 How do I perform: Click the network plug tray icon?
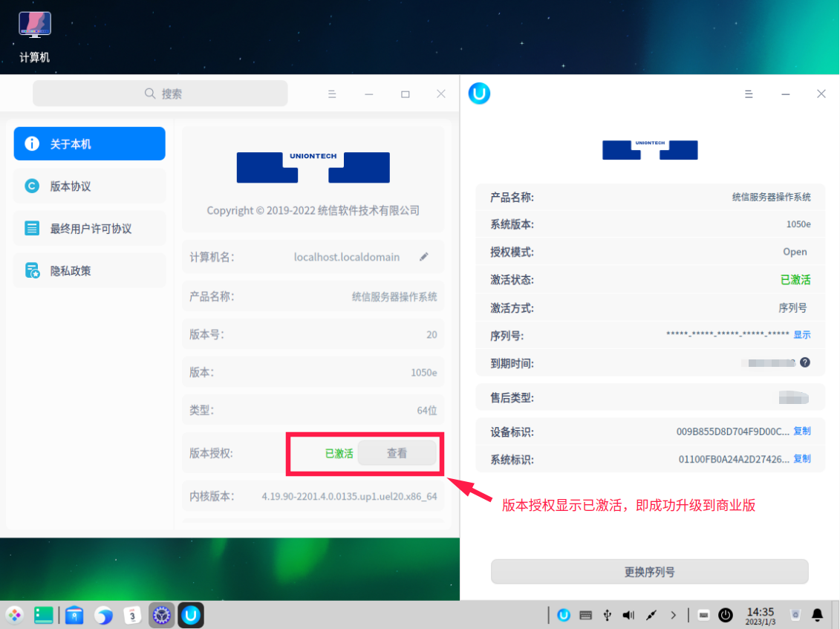[x=651, y=615]
